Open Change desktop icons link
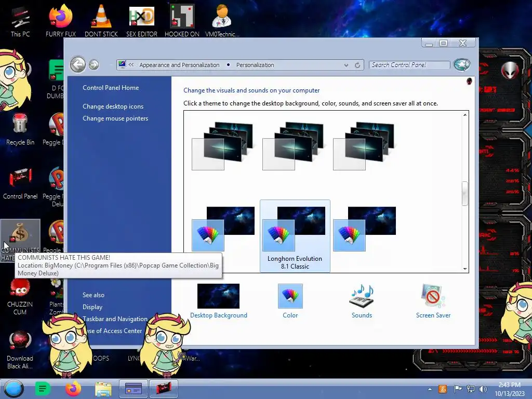Image resolution: width=532 pixels, height=399 pixels. pos(113,106)
